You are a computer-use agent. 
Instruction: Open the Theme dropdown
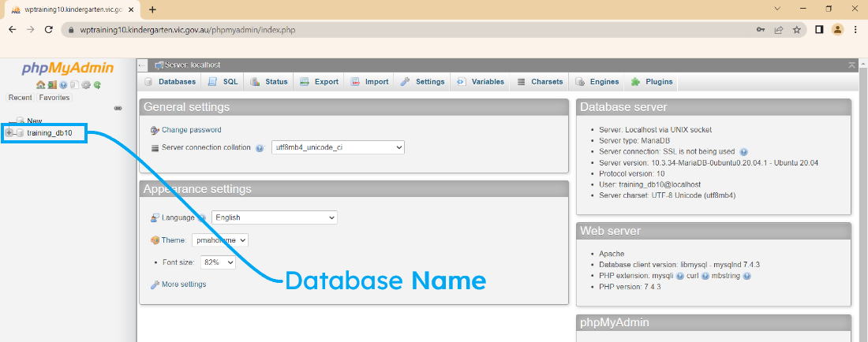click(220, 240)
